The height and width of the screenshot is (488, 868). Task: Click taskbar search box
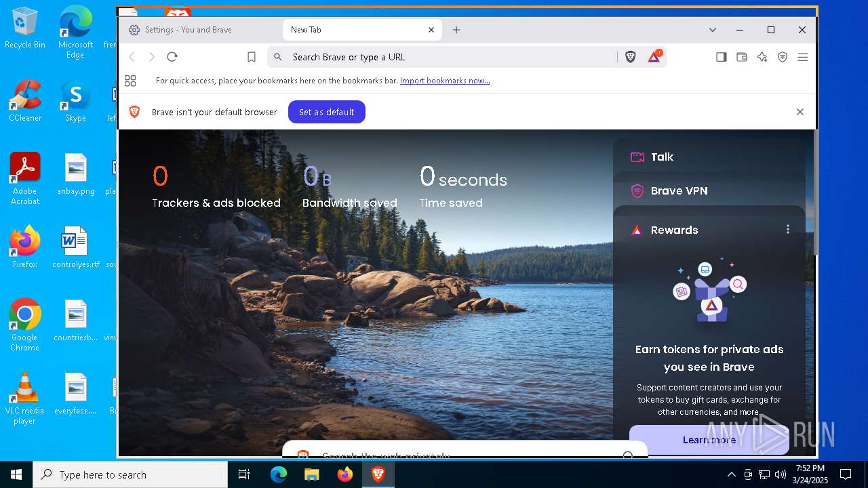tap(130, 474)
